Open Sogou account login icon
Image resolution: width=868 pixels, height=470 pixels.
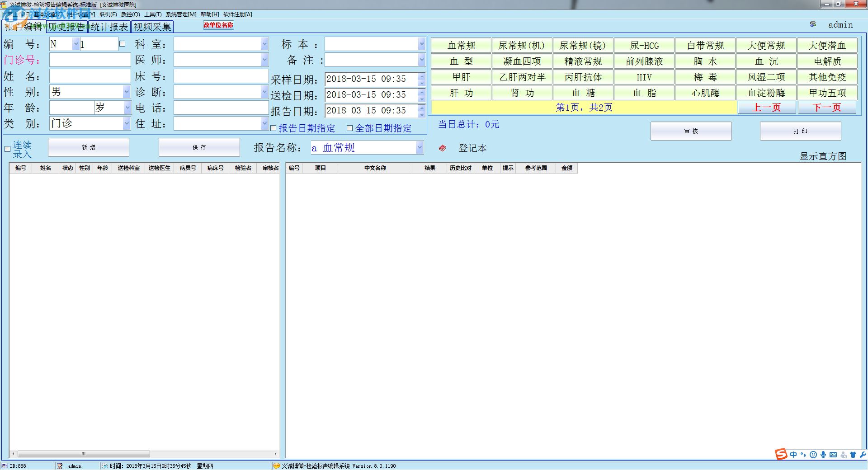click(844, 455)
